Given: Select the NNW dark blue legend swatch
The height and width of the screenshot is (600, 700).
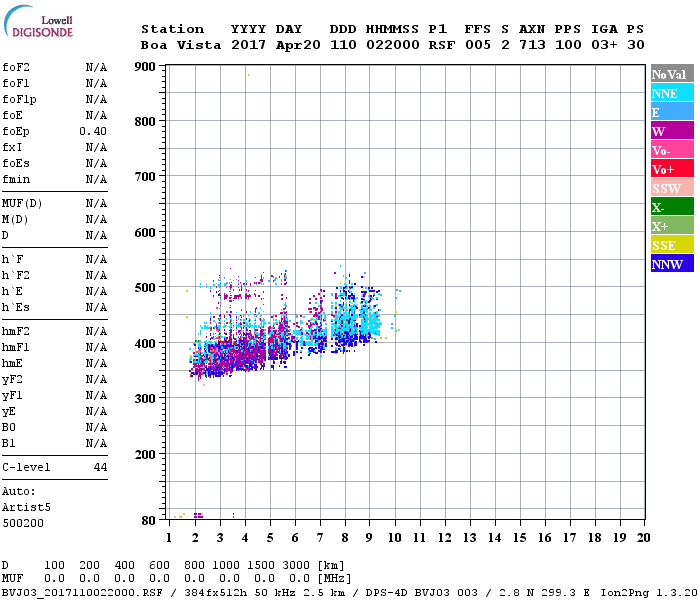Looking at the screenshot, I should [x=672, y=263].
